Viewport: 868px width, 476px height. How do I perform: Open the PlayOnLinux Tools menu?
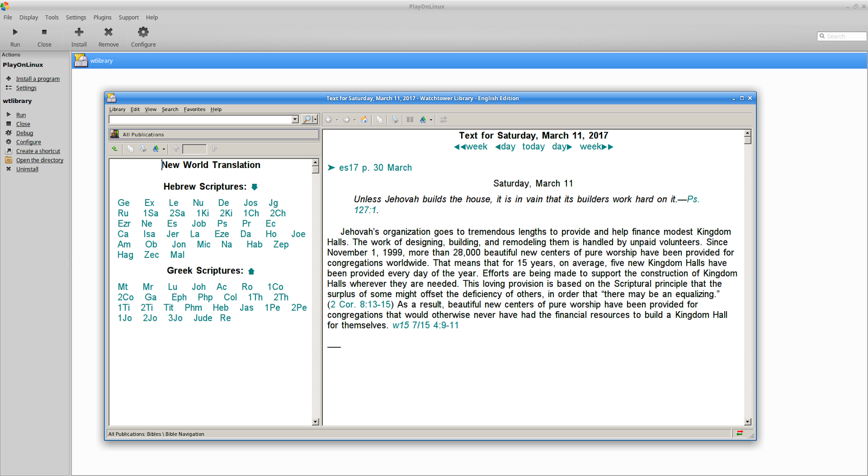[52, 17]
